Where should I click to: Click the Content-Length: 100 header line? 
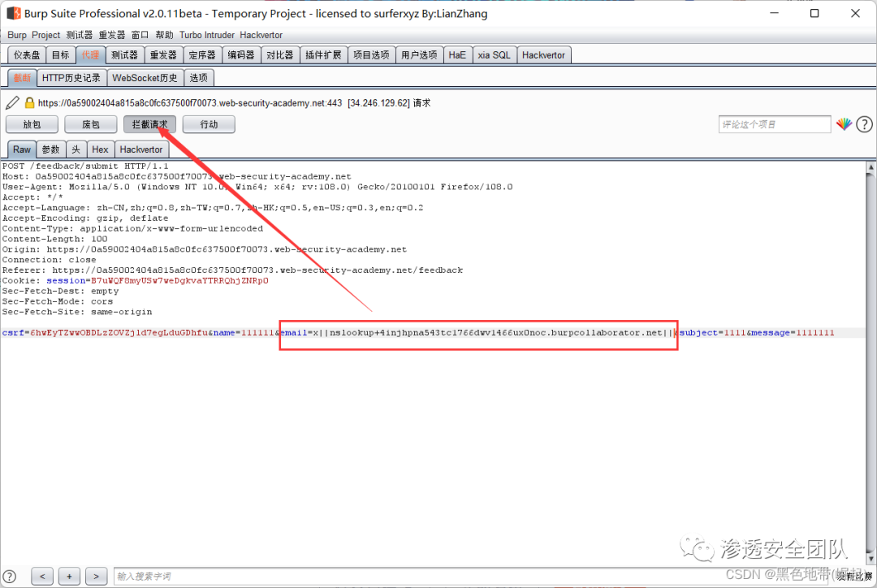pos(55,239)
